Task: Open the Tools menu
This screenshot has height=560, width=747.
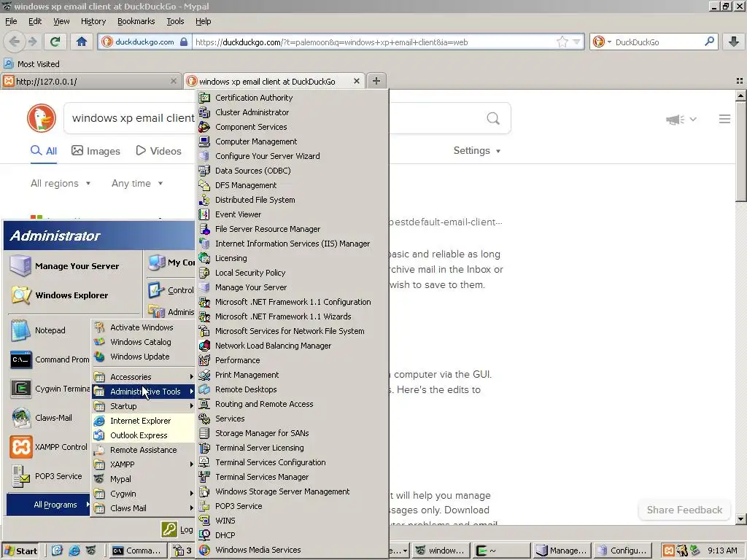Action: tap(175, 21)
